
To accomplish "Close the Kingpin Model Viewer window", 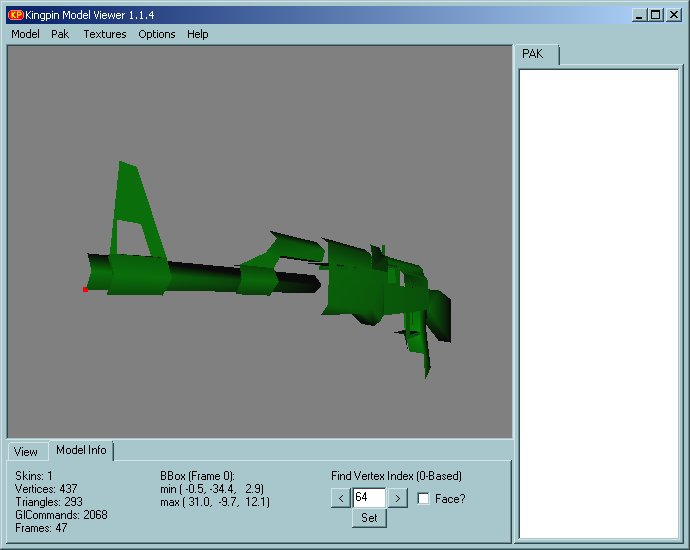I will (674, 15).
